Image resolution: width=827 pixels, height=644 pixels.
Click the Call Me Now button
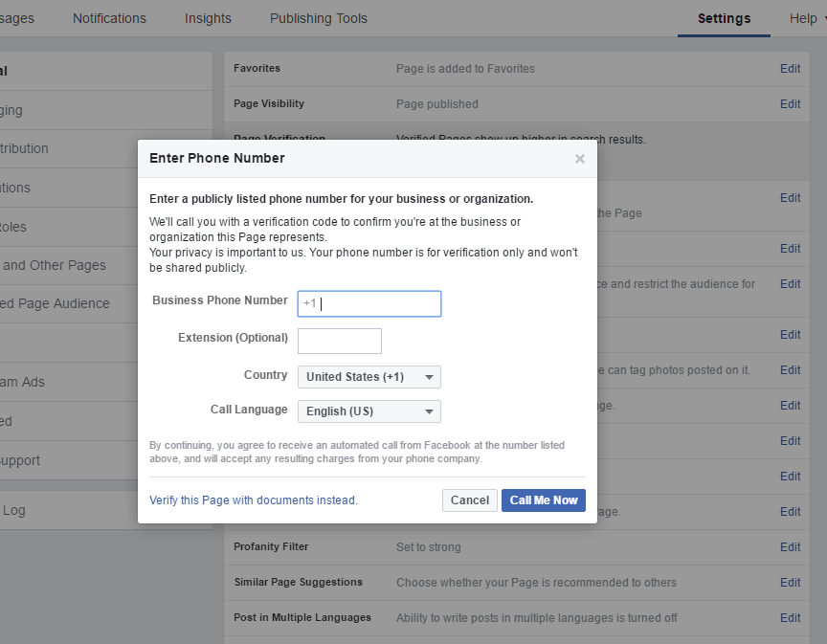coord(544,500)
